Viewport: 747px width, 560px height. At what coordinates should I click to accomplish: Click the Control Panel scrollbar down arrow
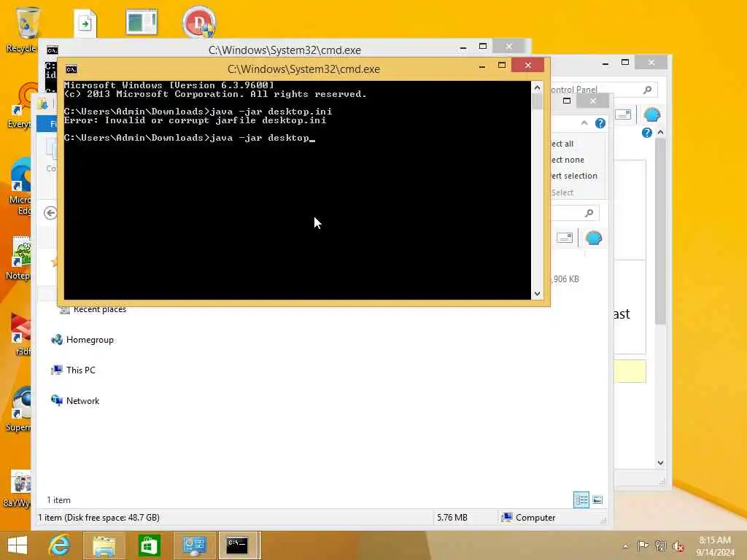pyautogui.click(x=660, y=462)
